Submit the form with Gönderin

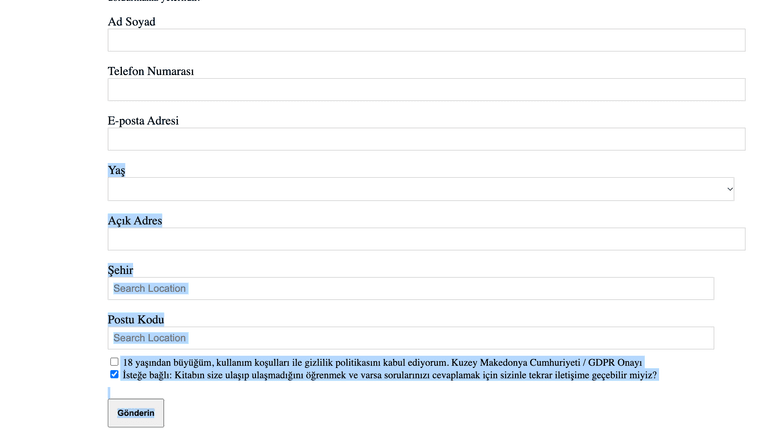136,413
